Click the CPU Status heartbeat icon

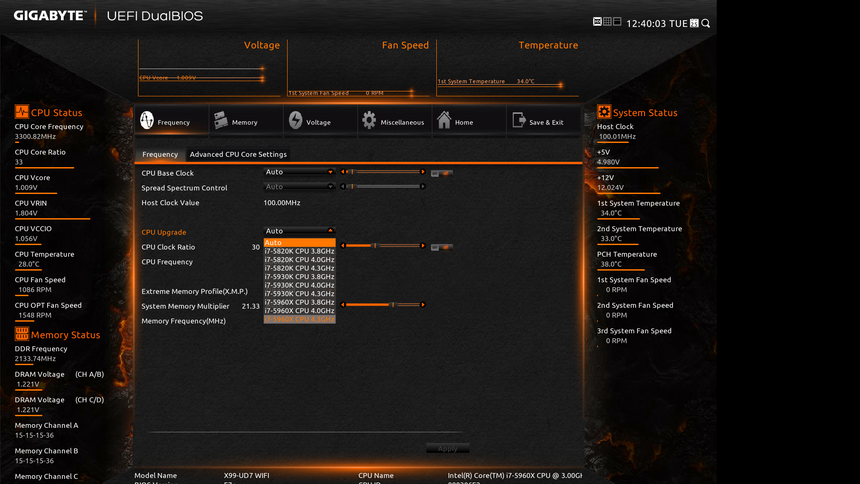[x=21, y=112]
